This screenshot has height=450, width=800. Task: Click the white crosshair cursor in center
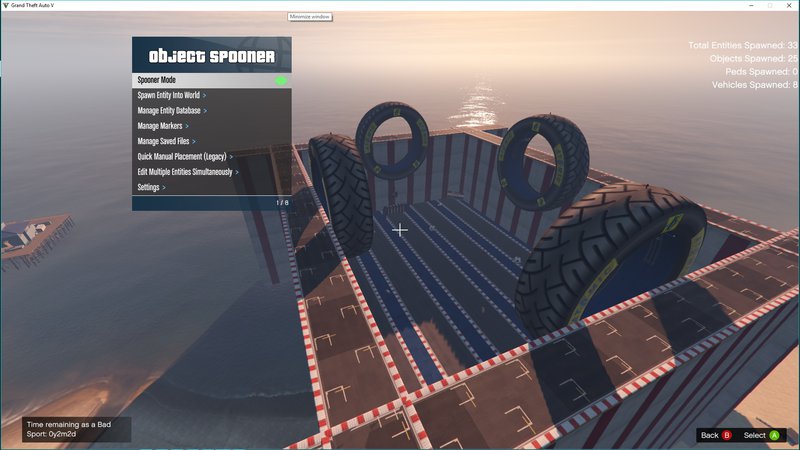(x=400, y=230)
